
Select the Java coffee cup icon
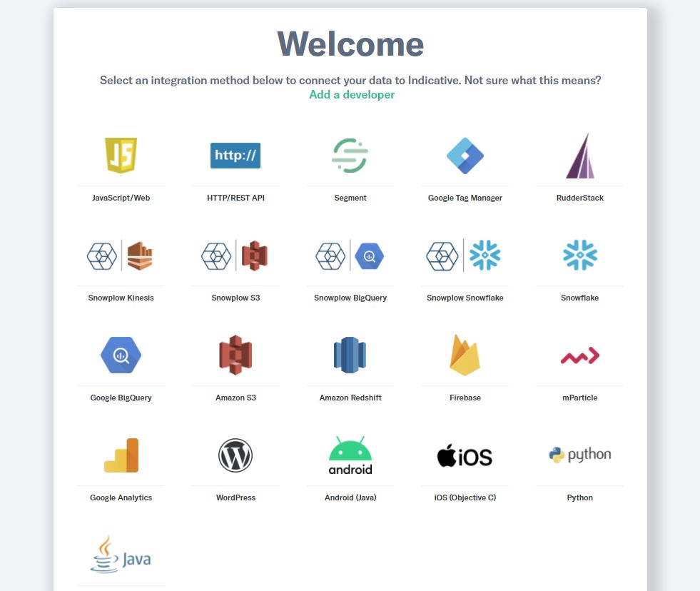[x=121, y=555]
